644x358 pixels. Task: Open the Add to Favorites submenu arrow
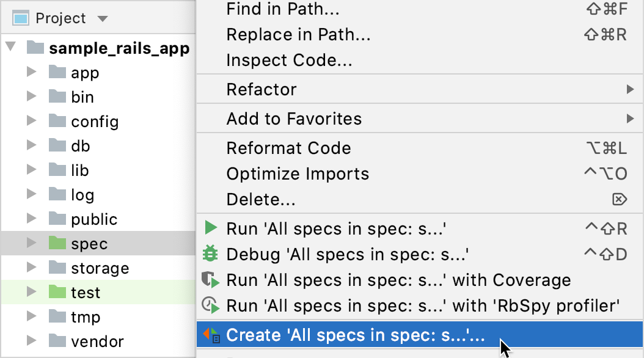point(631,118)
